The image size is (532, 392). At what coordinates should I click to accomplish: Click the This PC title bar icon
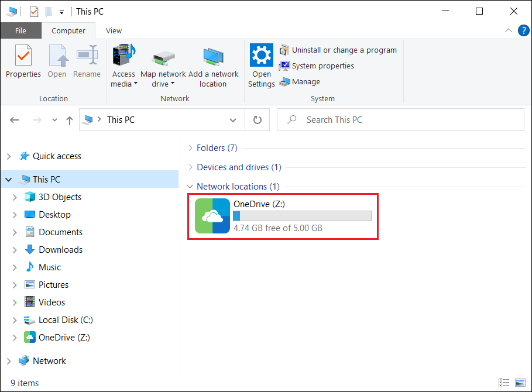coord(12,12)
